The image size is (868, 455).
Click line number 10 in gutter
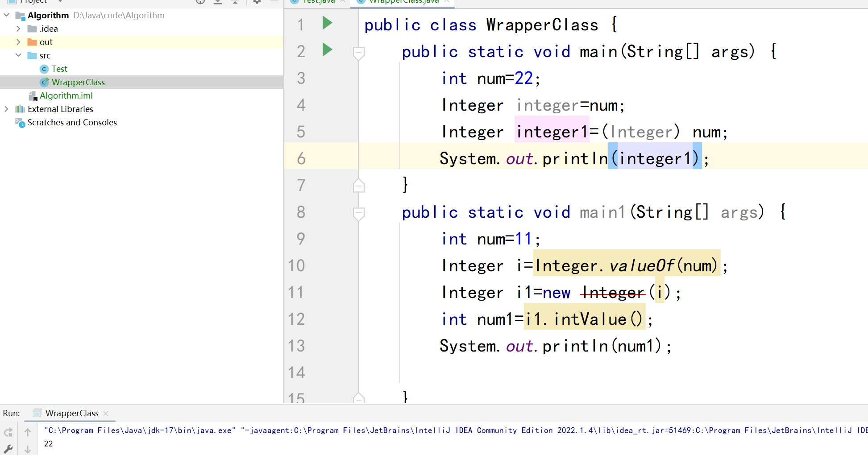point(296,265)
